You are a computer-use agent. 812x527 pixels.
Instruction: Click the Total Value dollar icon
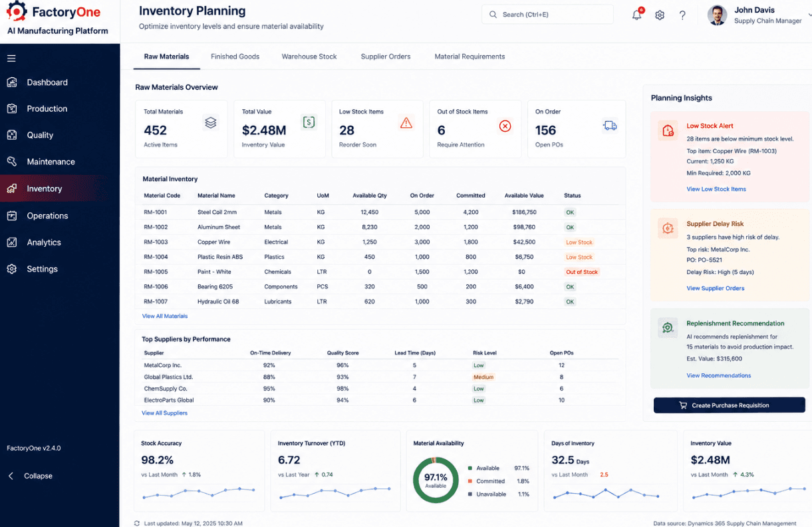(309, 122)
